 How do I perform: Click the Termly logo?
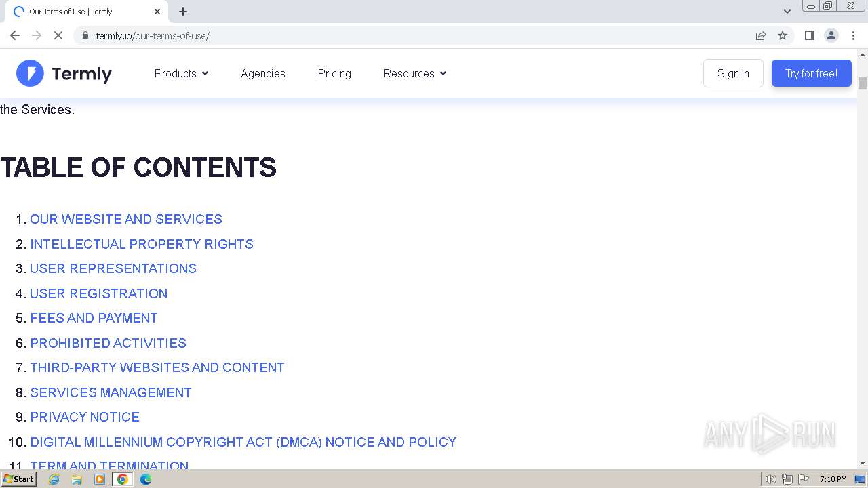pos(64,73)
